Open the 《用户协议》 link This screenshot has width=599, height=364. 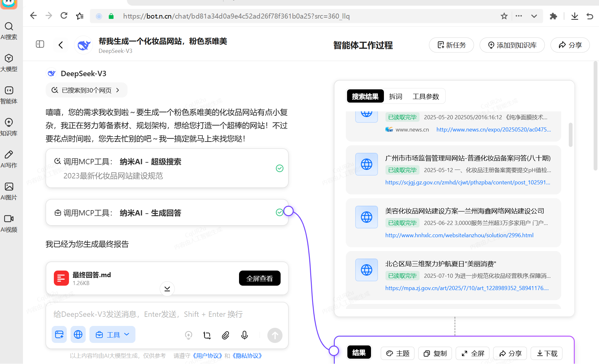tap(207, 356)
